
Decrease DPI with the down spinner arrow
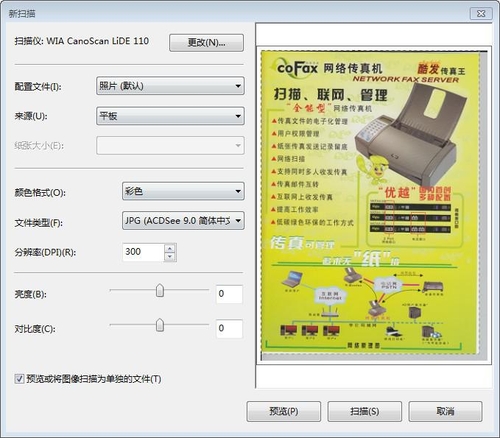click(170, 257)
